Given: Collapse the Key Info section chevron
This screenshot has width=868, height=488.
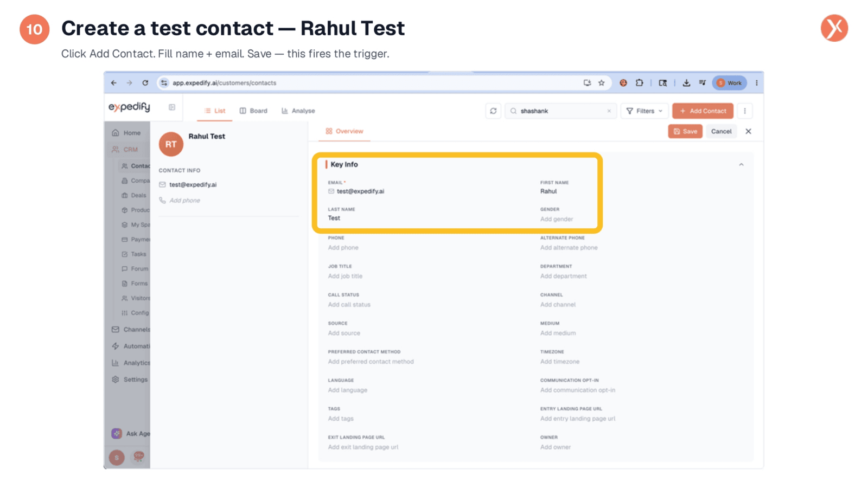Looking at the screenshot, I should (741, 164).
